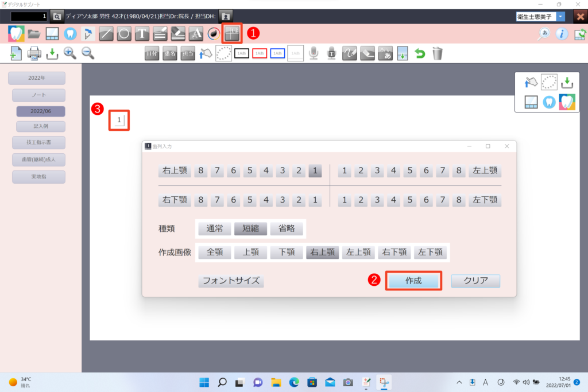
Task: Choose the eraser tool in top toolbar
Action: point(178,34)
